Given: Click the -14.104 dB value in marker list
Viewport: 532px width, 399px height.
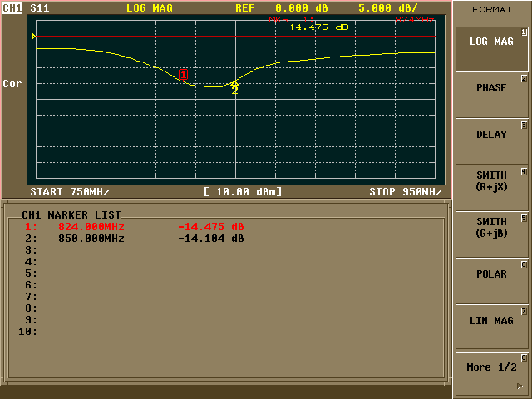Looking at the screenshot, I should click(x=211, y=239).
